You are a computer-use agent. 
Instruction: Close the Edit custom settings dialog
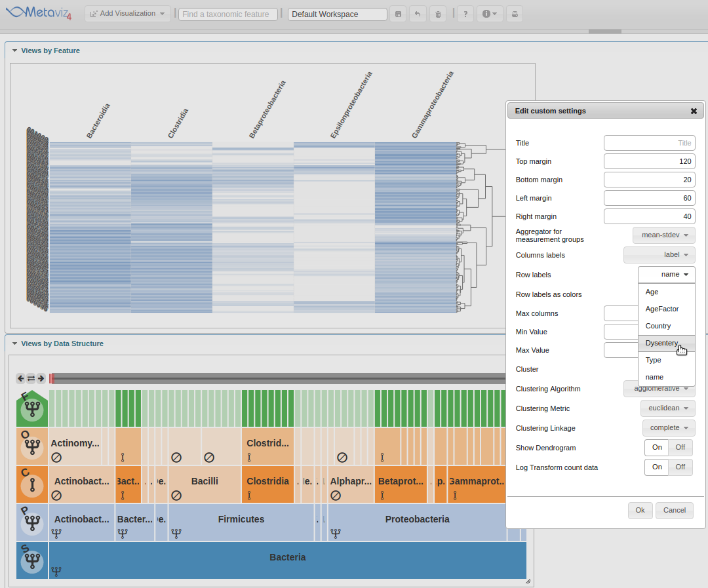point(694,111)
